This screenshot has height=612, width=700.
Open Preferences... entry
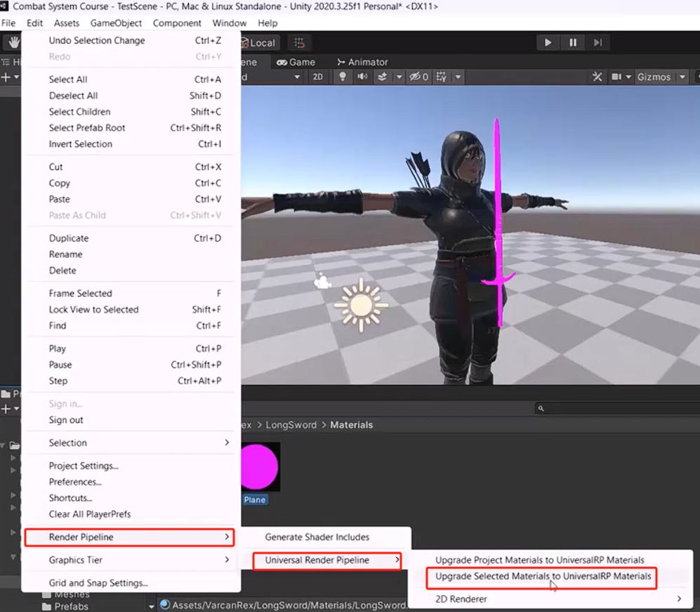click(x=129, y=481)
